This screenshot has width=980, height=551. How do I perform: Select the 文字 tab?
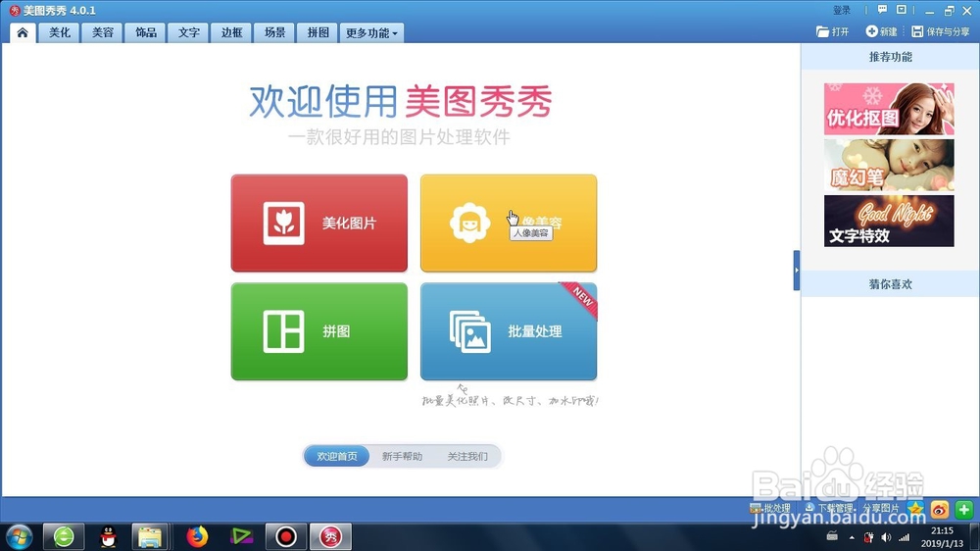(x=189, y=32)
